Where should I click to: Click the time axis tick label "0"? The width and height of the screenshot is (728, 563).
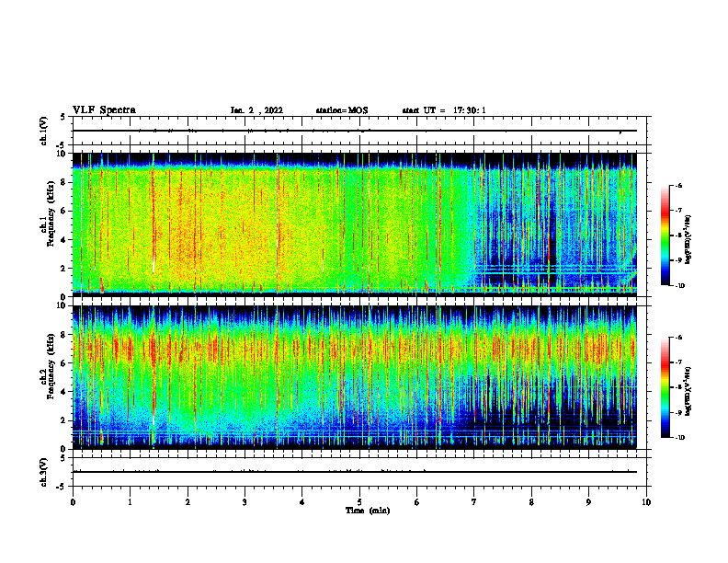73,502
